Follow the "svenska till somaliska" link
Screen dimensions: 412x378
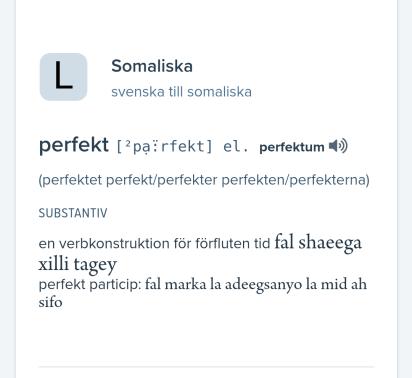181,92
